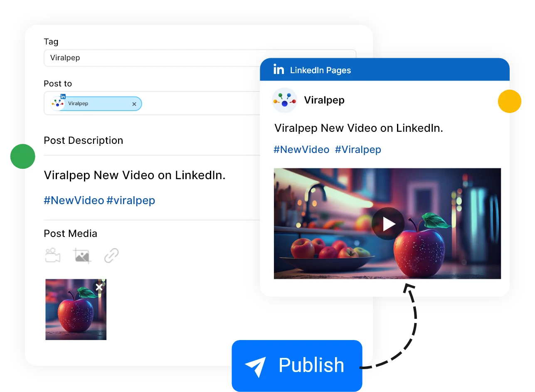Click the Post Description heading

coord(84,141)
